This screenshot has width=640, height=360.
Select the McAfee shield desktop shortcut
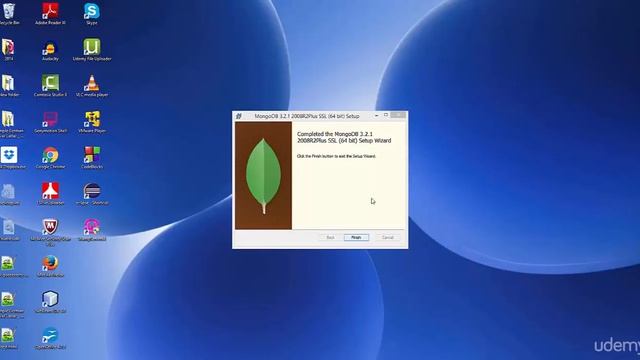coord(50,231)
